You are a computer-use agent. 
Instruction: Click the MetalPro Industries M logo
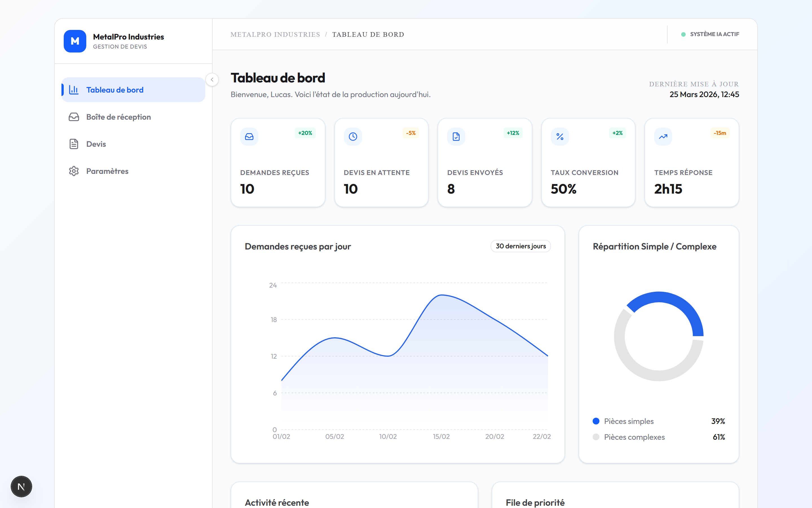[75, 41]
